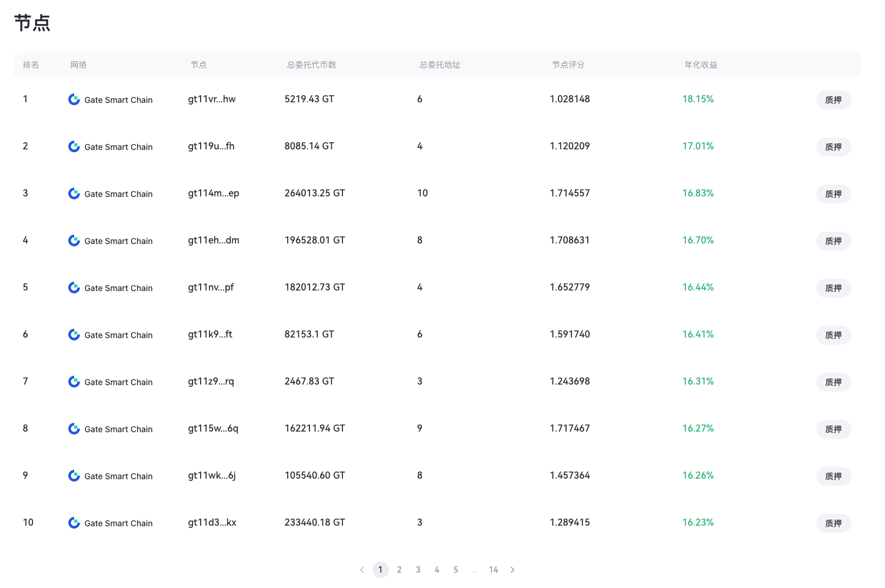The width and height of the screenshot is (885, 588).
Task: Click Gate Smart Chain logo in rank 1 row
Action: pyautogui.click(x=74, y=99)
